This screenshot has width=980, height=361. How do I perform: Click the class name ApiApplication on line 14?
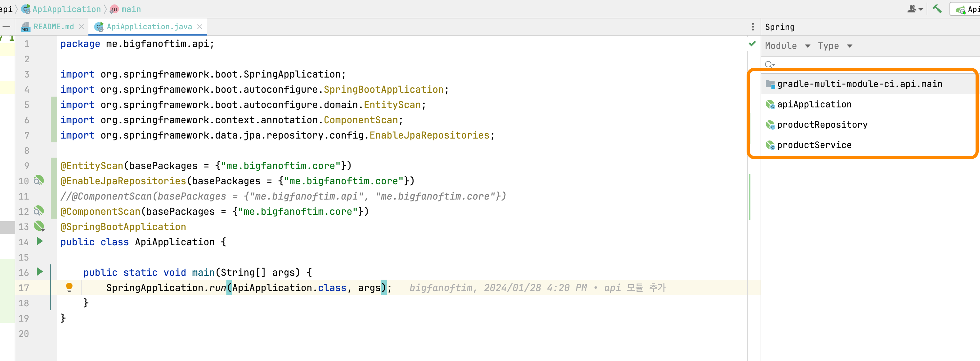pyautogui.click(x=175, y=242)
